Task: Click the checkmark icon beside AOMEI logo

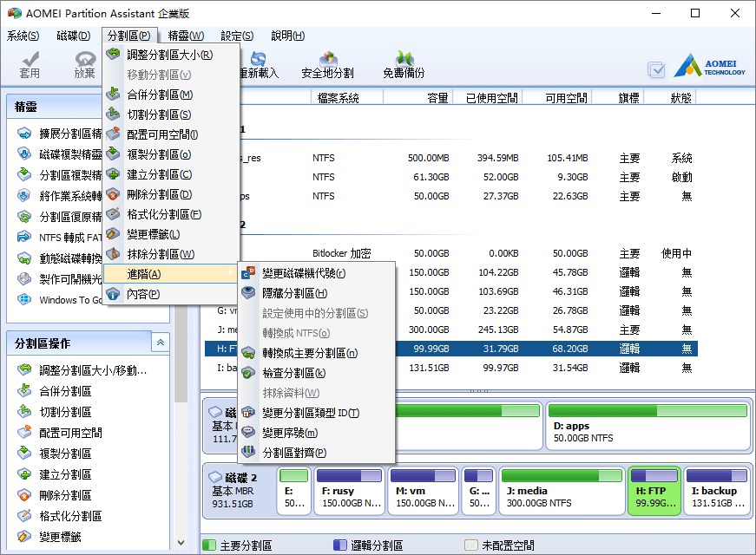Action: (x=656, y=70)
